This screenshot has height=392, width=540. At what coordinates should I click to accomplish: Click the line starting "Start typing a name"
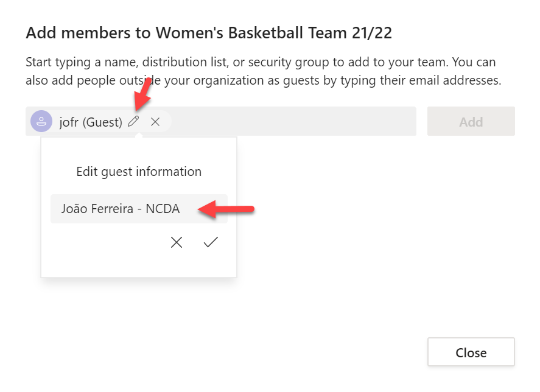(x=261, y=62)
